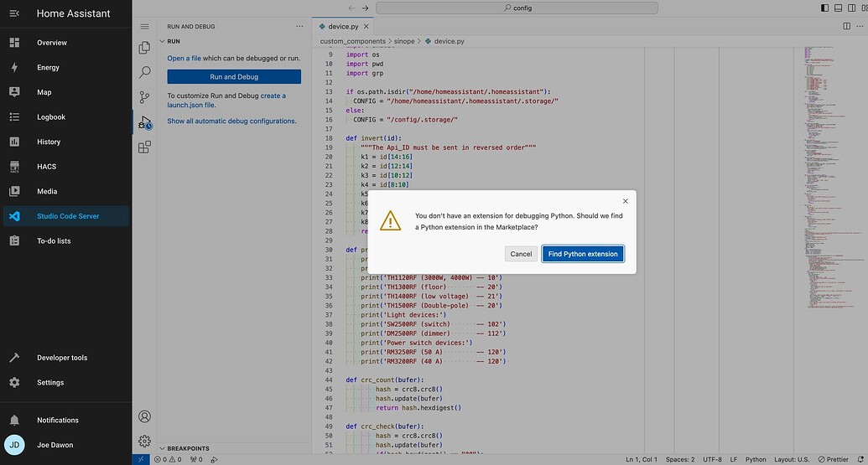Split the editor to the right

[x=846, y=26]
